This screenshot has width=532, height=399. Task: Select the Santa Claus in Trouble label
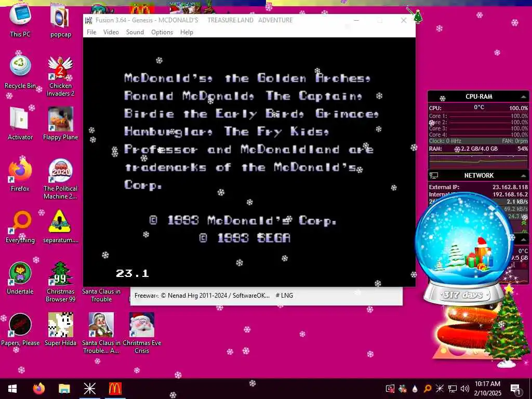pyautogui.click(x=101, y=295)
